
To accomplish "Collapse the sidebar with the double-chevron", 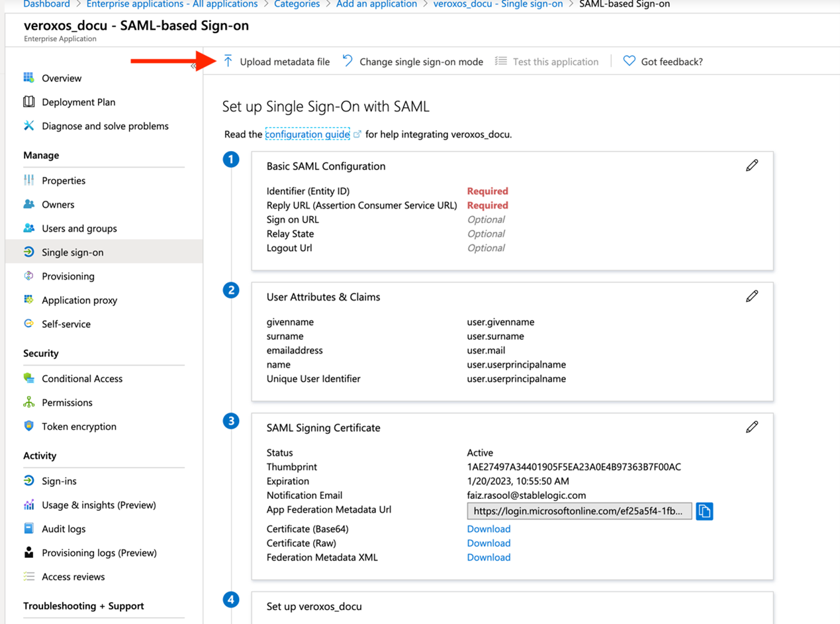I will [x=193, y=66].
